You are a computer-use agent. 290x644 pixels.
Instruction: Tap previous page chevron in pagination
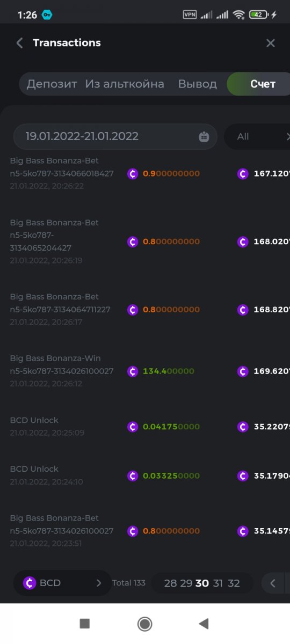(x=273, y=583)
